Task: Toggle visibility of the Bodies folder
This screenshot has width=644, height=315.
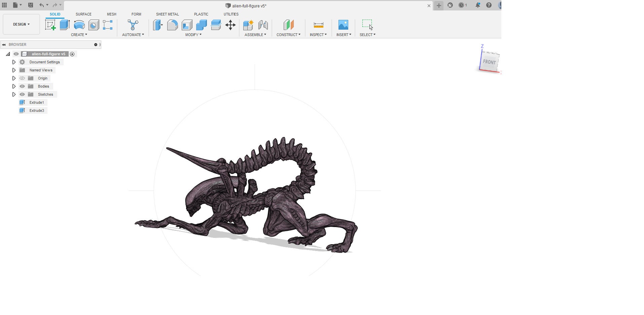Action: pyautogui.click(x=22, y=86)
